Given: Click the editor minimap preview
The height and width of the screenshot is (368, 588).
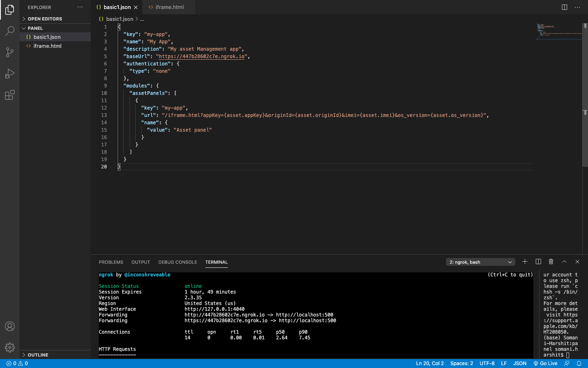Looking at the screenshot, I should [x=559, y=32].
